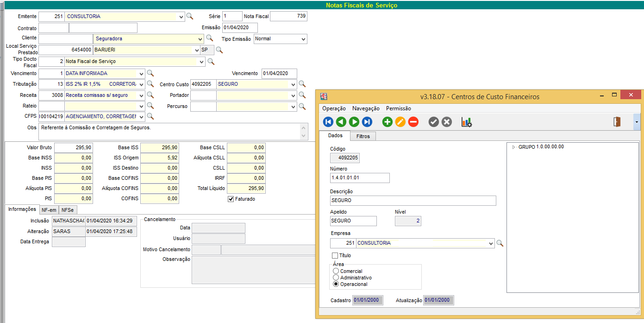Expand the GRUPO 1.0.00.00.00 tree node
The image size is (644, 323).
pyautogui.click(x=513, y=147)
